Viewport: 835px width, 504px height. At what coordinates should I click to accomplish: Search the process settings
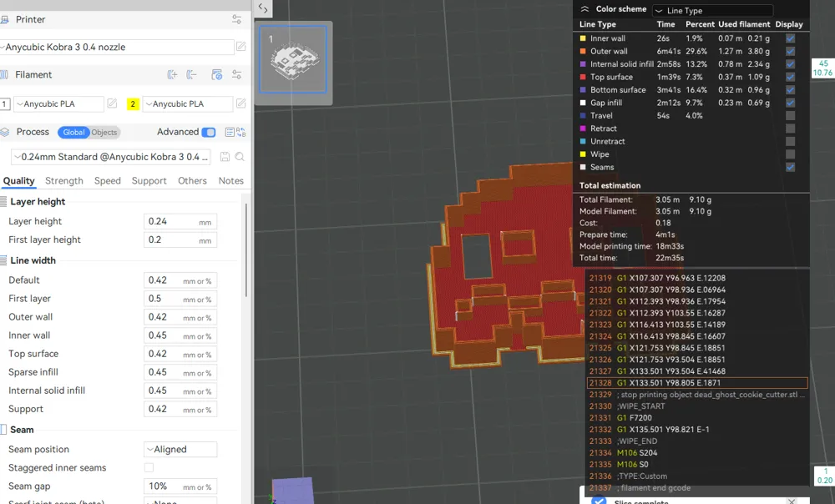[x=240, y=157]
